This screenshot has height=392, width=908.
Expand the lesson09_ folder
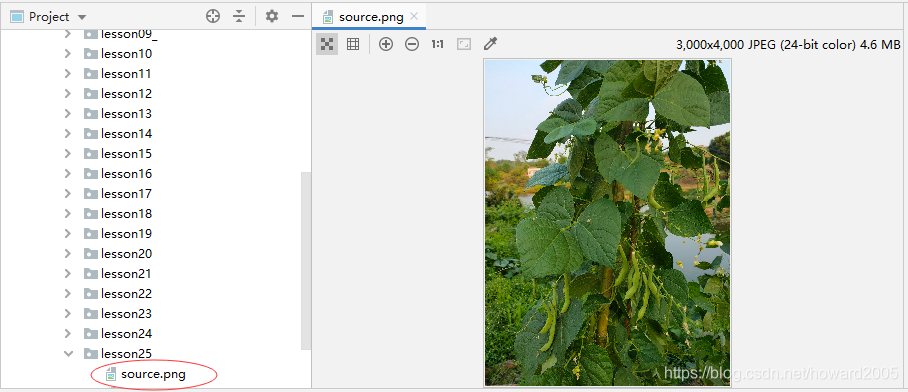(68, 34)
